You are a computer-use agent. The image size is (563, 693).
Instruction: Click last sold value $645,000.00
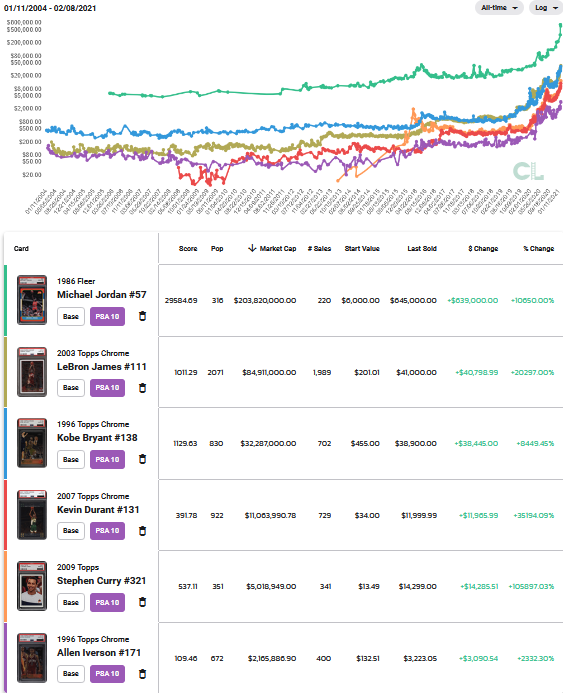tap(413, 301)
